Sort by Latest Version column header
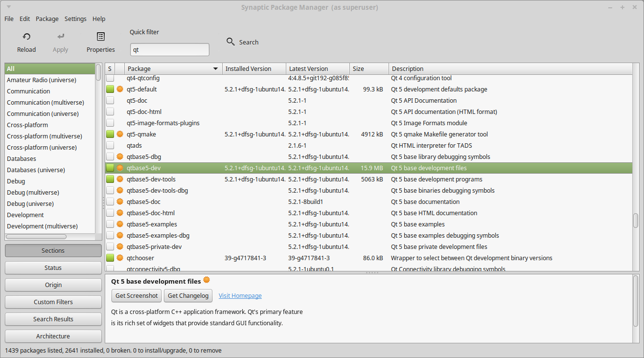The width and height of the screenshot is (644, 358). [x=318, y=69]
